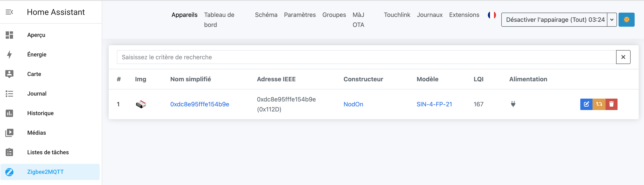Click the NodOn device thumbnail image
This screenshot has width=644, height=185.
[141, 104]
